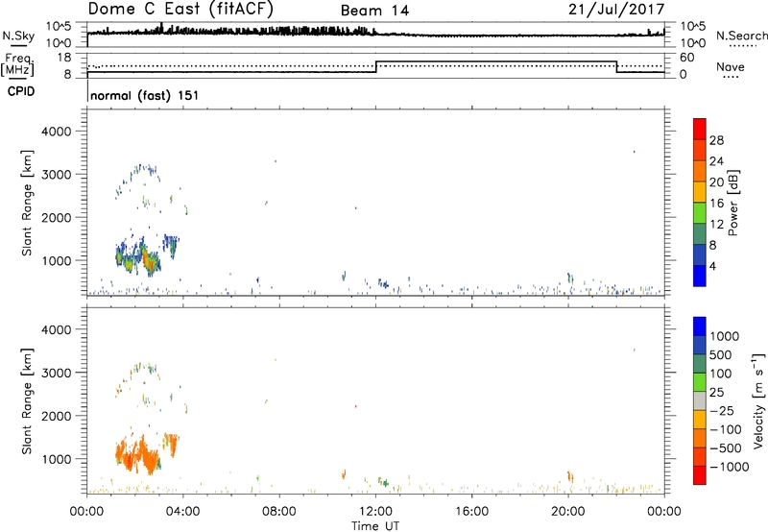Click the green echo near 12:00 in velocity panel

(x=385, y=482)
